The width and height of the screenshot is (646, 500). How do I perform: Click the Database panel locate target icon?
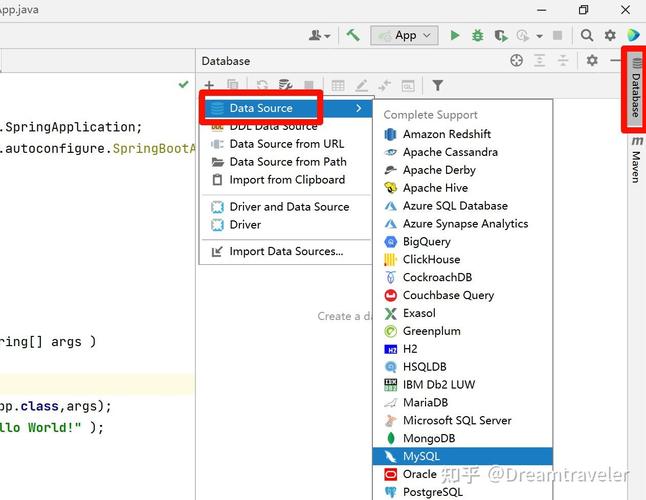(x=516, y=61)
